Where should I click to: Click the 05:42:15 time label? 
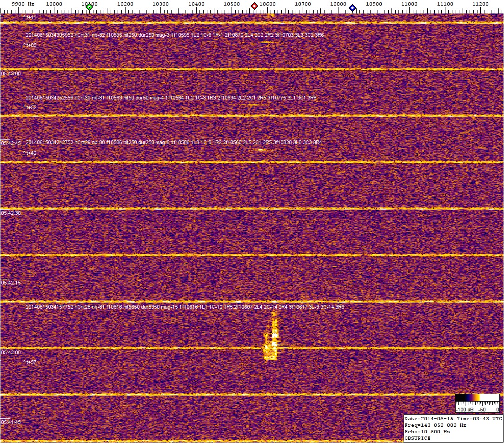pos(11,283)
